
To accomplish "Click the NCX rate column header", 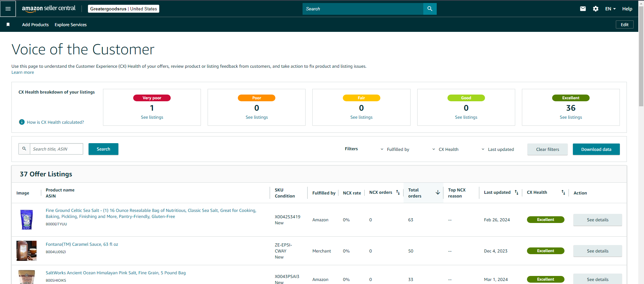I will click(352, 193).
